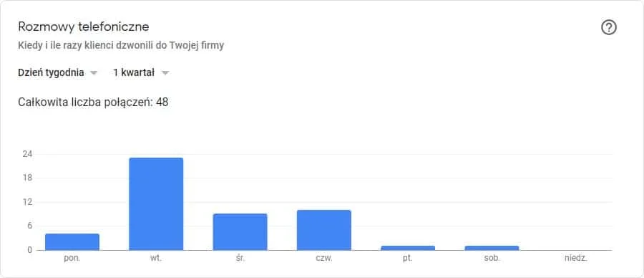
Task: Click the 24 y-axis value label
Action: coord(27,154)
